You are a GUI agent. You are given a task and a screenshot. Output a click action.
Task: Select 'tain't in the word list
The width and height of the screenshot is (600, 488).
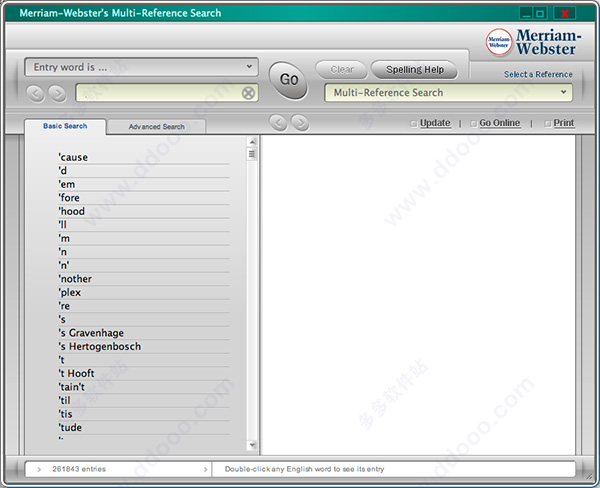click(143, 387)
